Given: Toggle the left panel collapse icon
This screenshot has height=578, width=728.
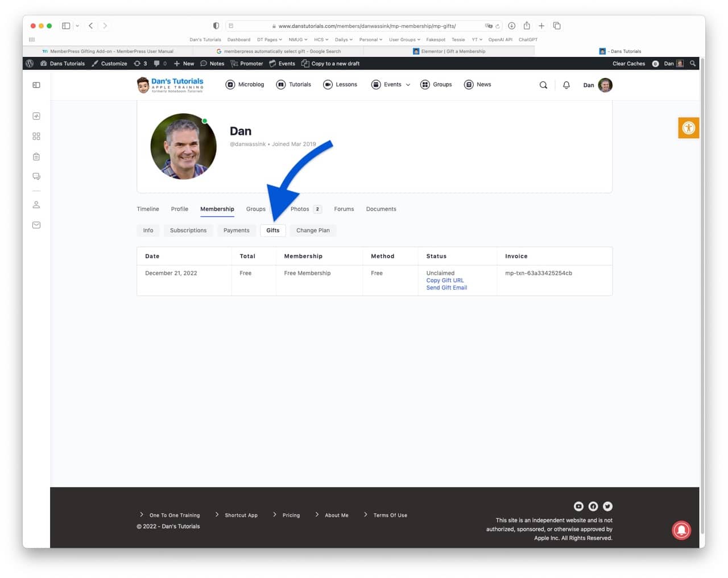Looking at the screenshot, I should tap(36, 85).
